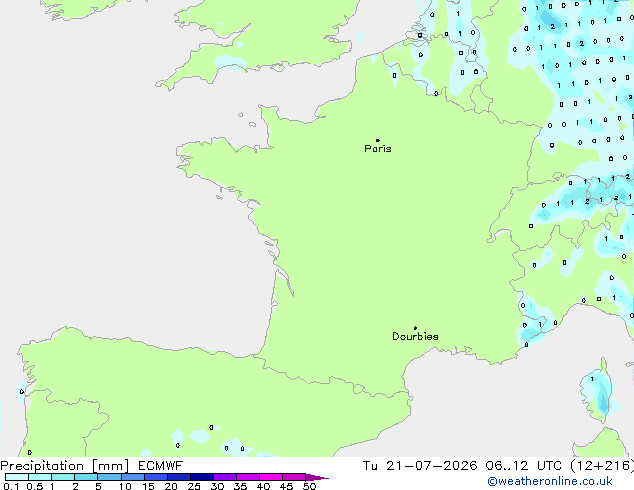
Task: Click the purple arrow tip past 50 on legend
Action: click(317, 477)
